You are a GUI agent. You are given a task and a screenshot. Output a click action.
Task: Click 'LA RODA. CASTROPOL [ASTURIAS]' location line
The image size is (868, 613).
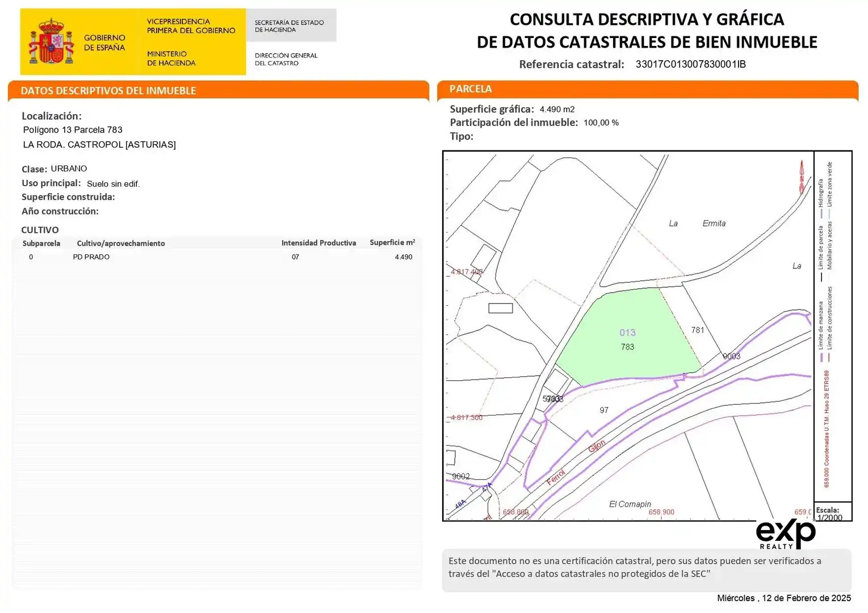pos(99,145)
